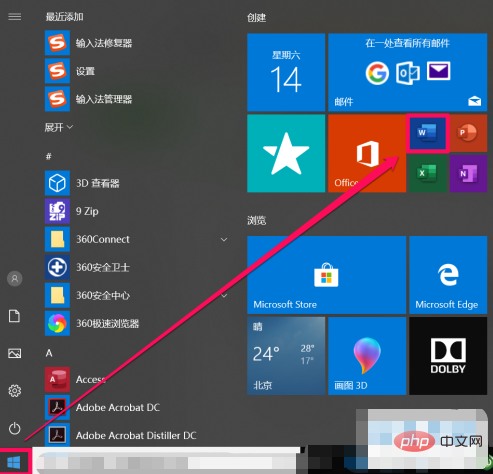Viewport: 493px width, 474px height.
Task: Expand the 360Connect folder chevron
Action: pyautogui.click(x=224, y=239)
